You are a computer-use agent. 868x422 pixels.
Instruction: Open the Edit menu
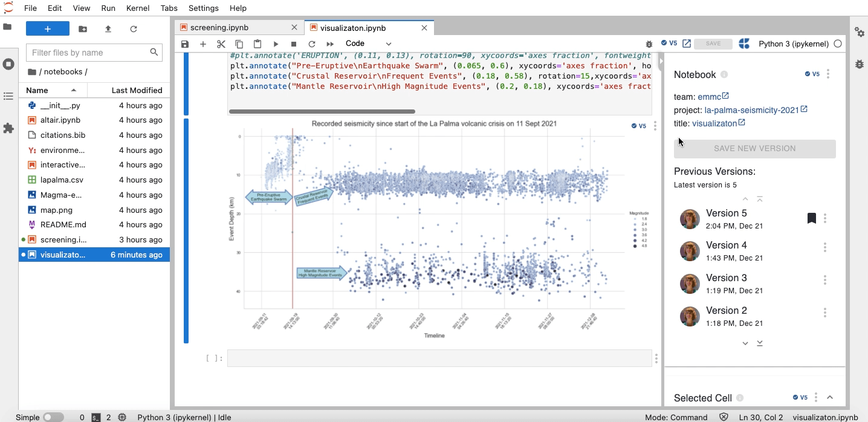click(x=54, y=8)
